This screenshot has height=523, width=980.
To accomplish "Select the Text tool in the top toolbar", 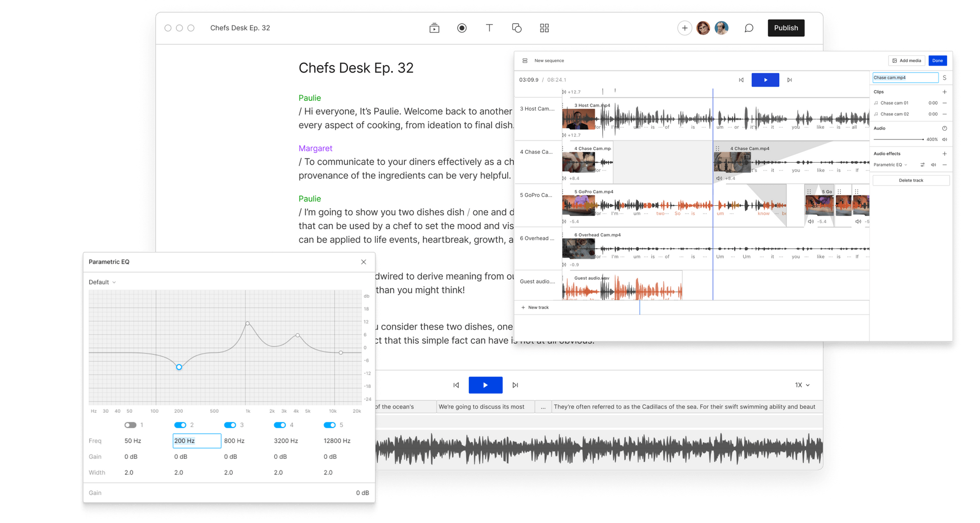I will point(489,28).
